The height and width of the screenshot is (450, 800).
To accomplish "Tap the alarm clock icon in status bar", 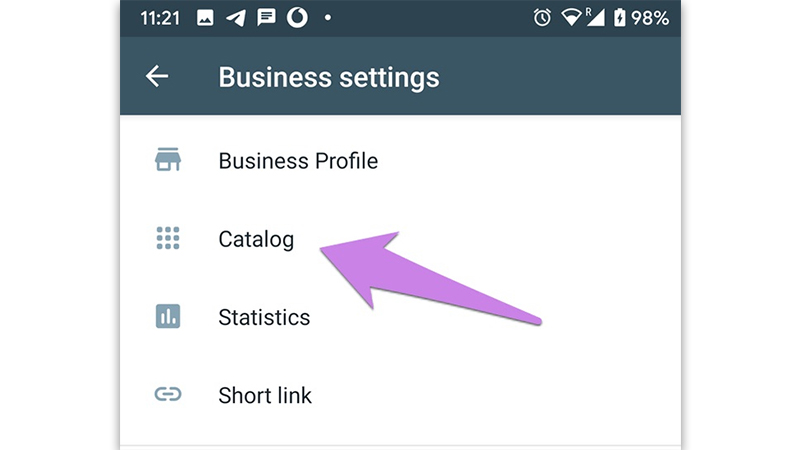I will (542, 18).
